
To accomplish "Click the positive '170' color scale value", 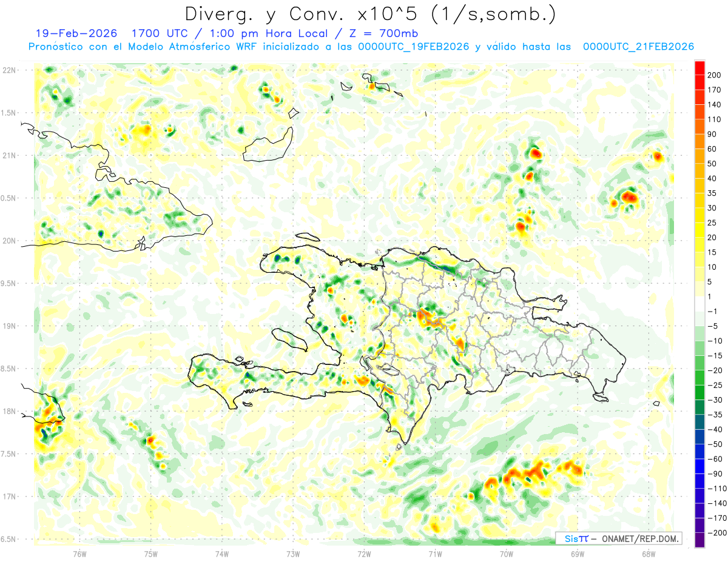I will tap(714, 90).
